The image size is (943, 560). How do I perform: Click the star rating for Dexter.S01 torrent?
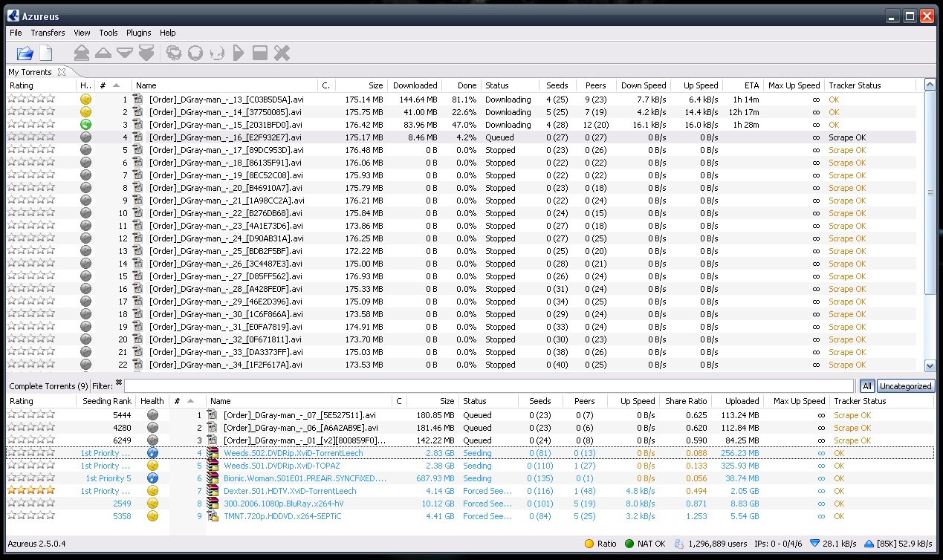click(x=30, y=491)
